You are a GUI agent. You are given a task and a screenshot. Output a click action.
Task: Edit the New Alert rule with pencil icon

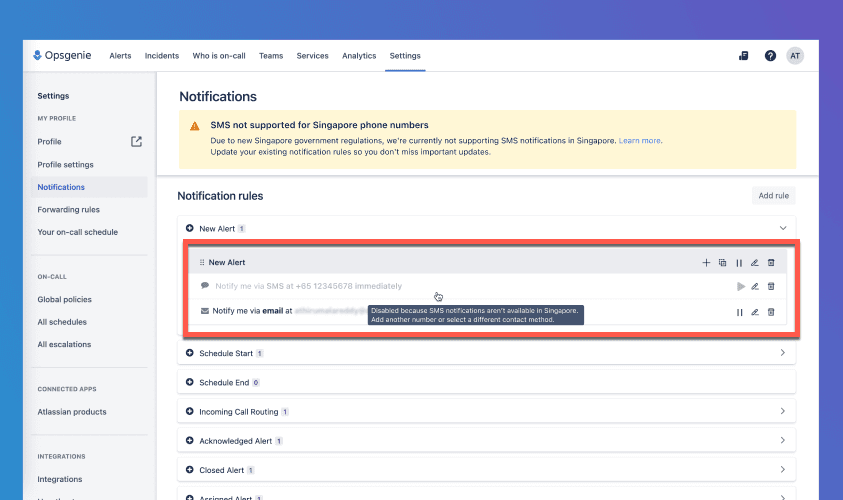tap(755, 262)
